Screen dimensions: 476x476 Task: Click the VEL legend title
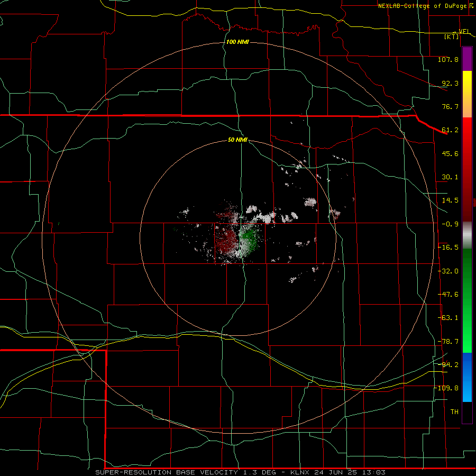click(x=464, y=31)
